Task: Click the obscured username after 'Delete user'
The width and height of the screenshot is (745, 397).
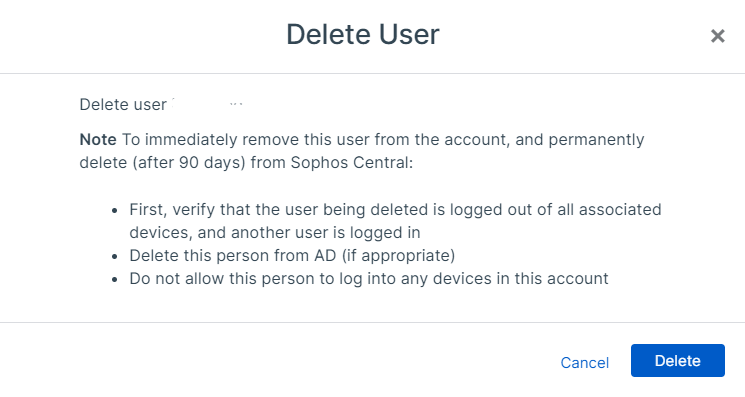Action: pos(208,104)
